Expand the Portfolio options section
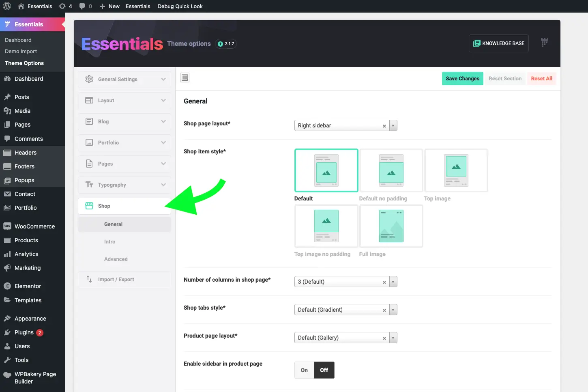This screenshot has height=392, width=588. point(124,142)
